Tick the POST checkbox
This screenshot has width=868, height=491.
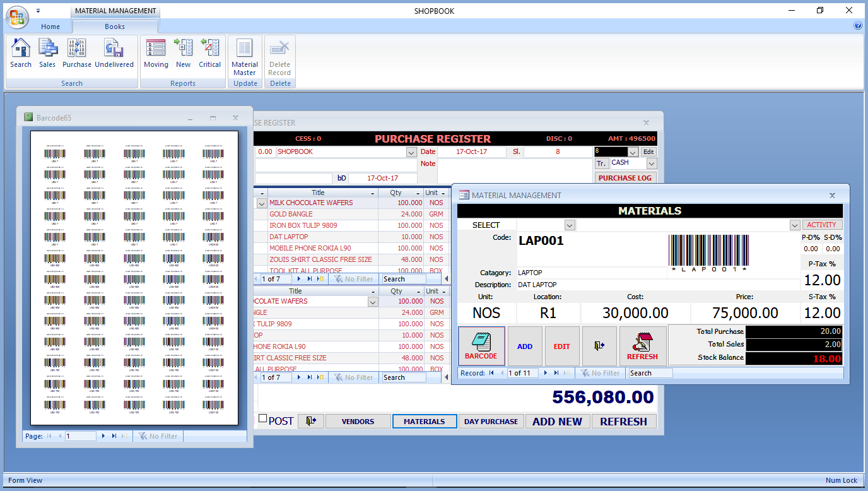click(x=263, y=420)
